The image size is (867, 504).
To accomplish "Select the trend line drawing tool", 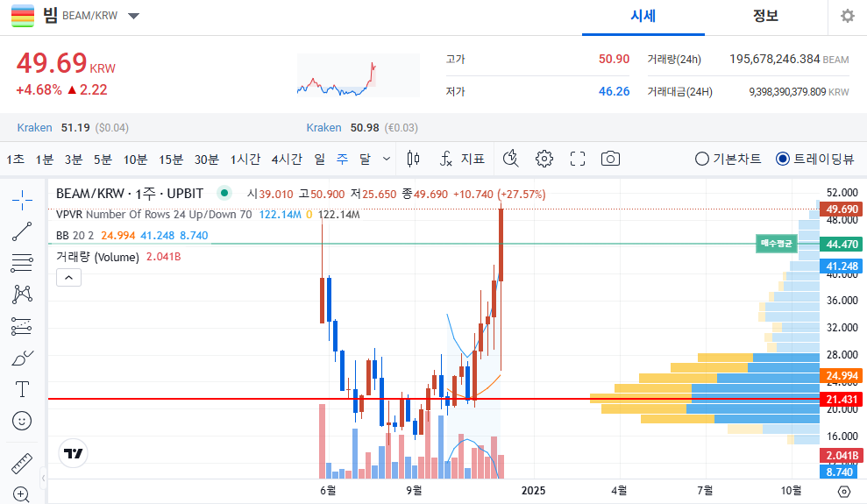I will pos(22,231).
